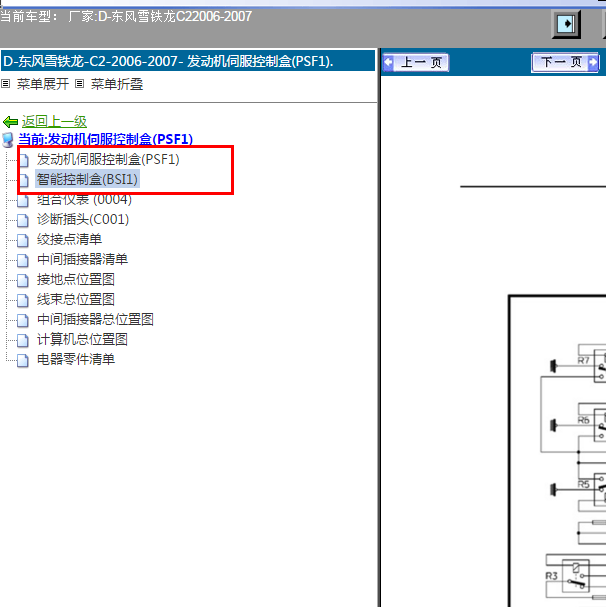
Task: Expand all menus via 菜单展开
Action: tap(43, 84)
